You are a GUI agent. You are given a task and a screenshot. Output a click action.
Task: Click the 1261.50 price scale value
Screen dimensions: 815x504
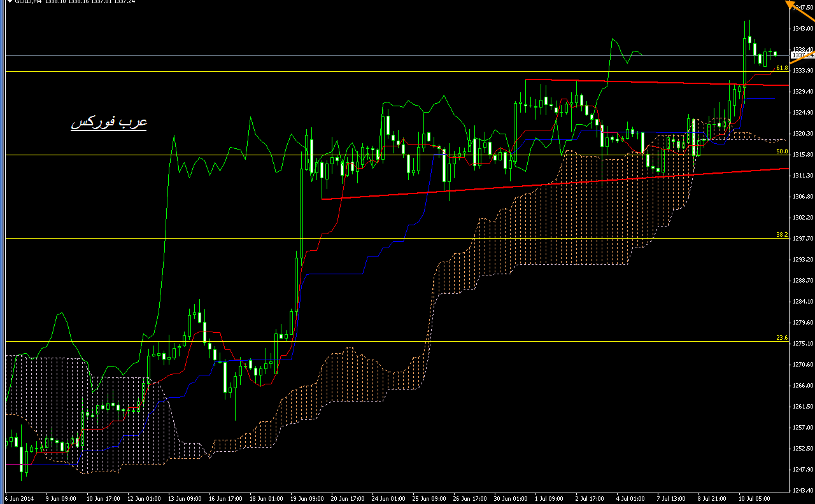[x=802, y=406]
